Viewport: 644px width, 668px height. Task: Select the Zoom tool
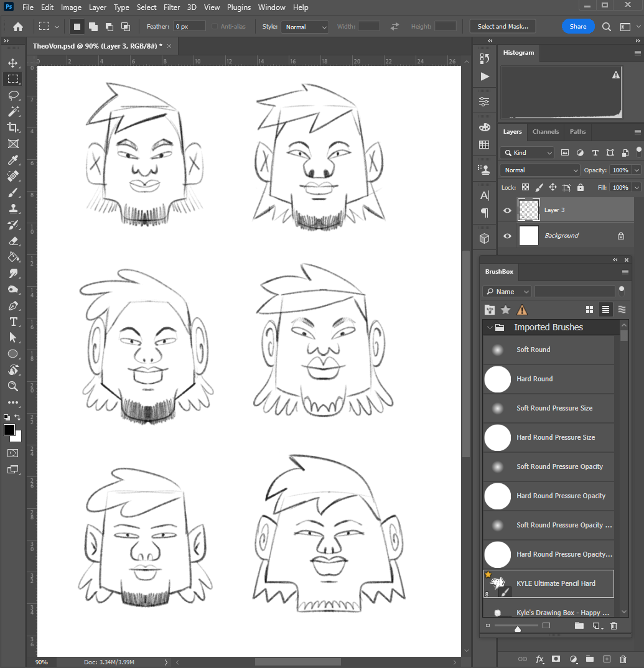[13, 386]
